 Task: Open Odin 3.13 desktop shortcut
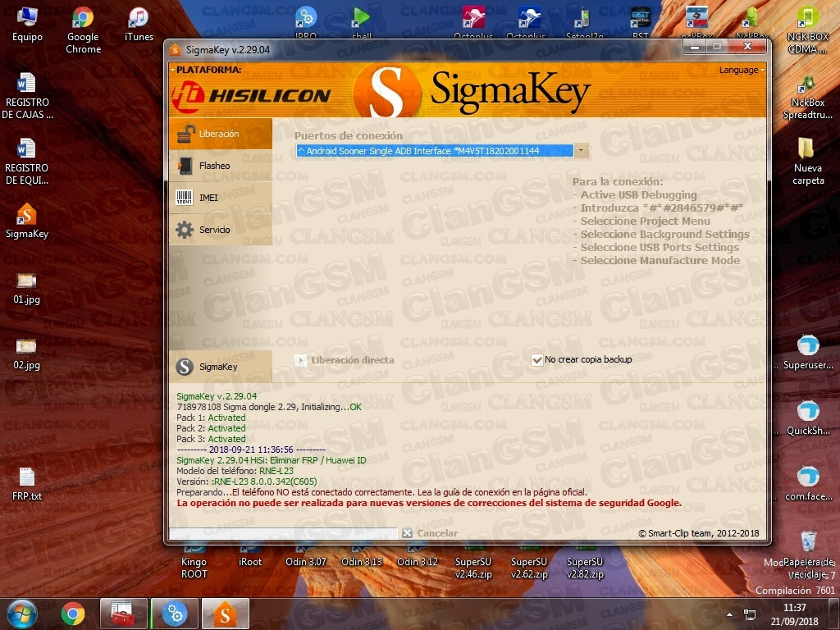click(x=362, y=555)
